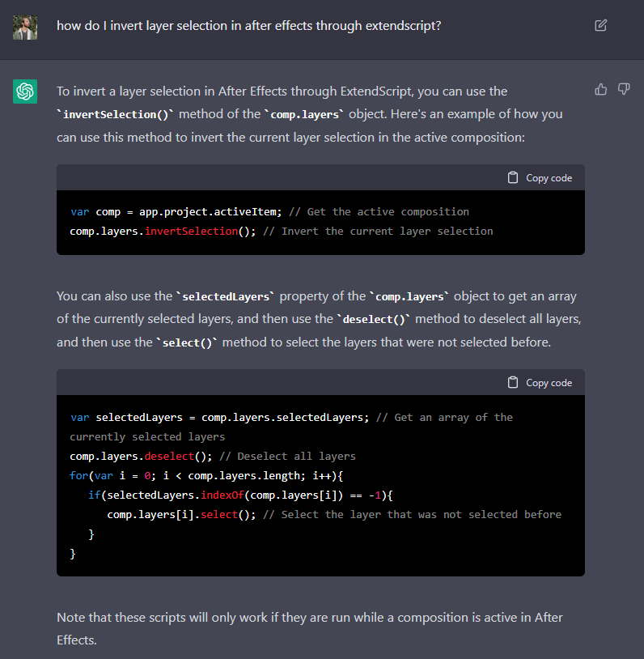
Task: Click clipboard icon on first code block
Action: (x=513, y=178)
